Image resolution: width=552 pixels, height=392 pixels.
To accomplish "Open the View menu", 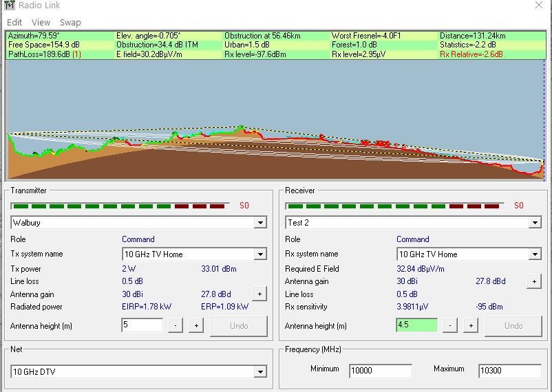I will tap(41, 22).
